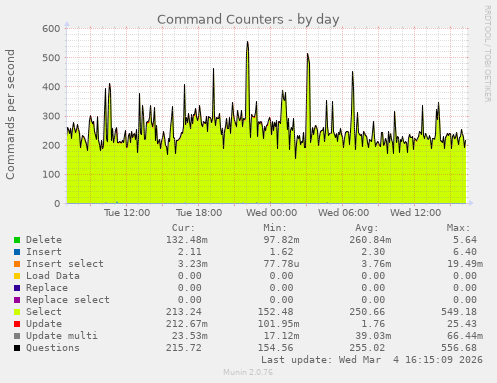Click the 100 y-axis value
Viewport: 497px width, 383px height.
[x=51, y=174]
